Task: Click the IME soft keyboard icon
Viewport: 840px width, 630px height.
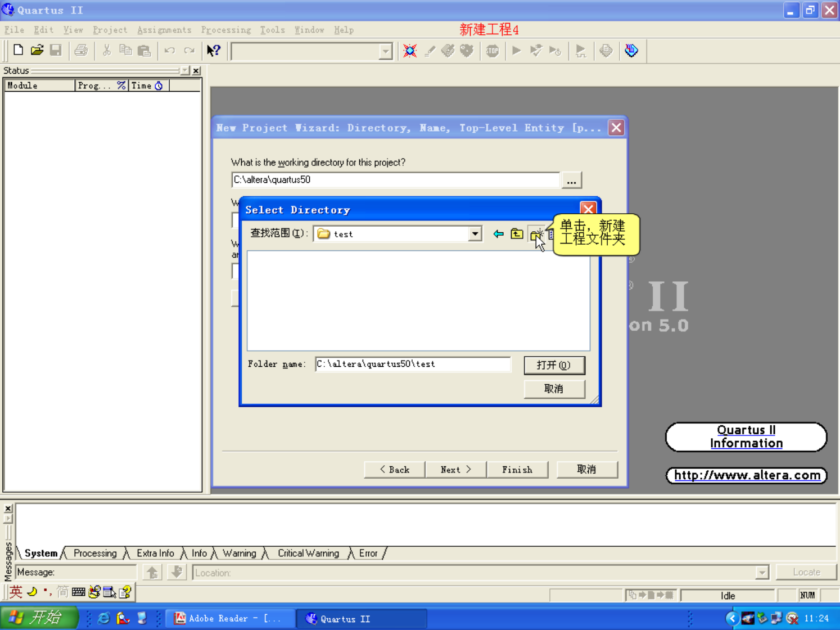Action: pos(79,592)
